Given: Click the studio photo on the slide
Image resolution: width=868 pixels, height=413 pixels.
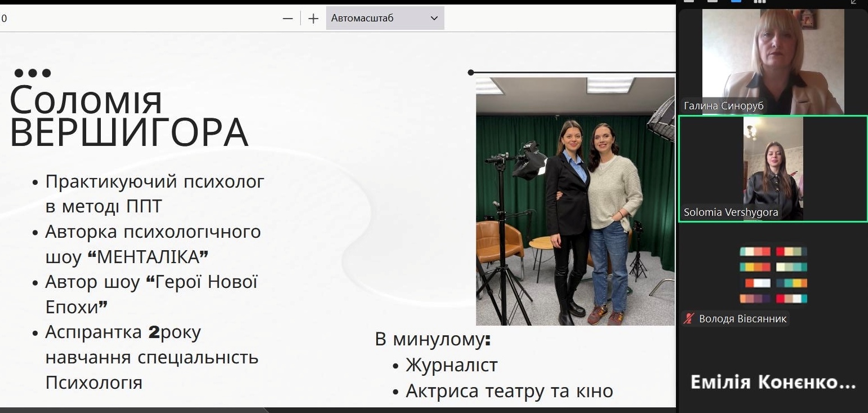Looking at the screenshot, I should (575, 200).
